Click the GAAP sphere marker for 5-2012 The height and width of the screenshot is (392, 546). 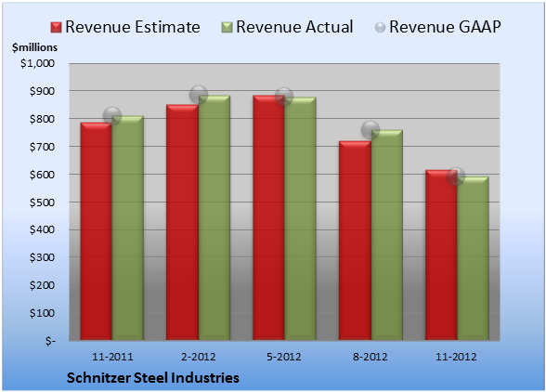[284, 97]
